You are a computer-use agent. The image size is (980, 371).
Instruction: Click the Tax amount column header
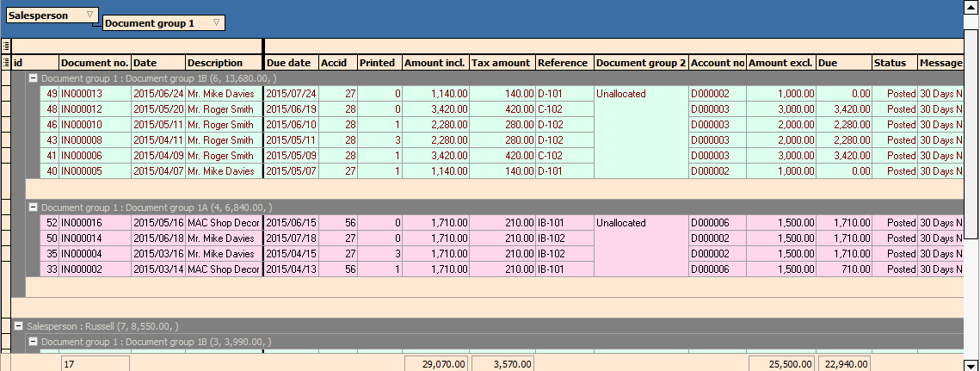502,63
